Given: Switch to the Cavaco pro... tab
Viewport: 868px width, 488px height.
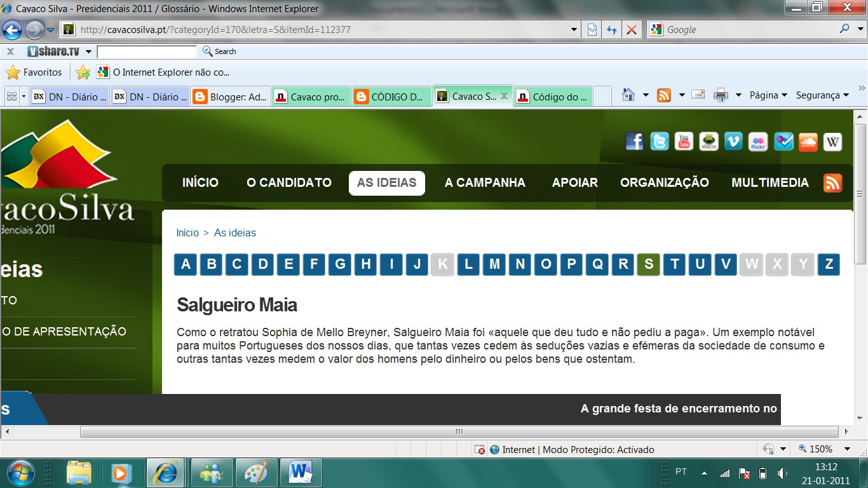Looking at the screenshot, I should pyautogui.click(x=311, y=97).
